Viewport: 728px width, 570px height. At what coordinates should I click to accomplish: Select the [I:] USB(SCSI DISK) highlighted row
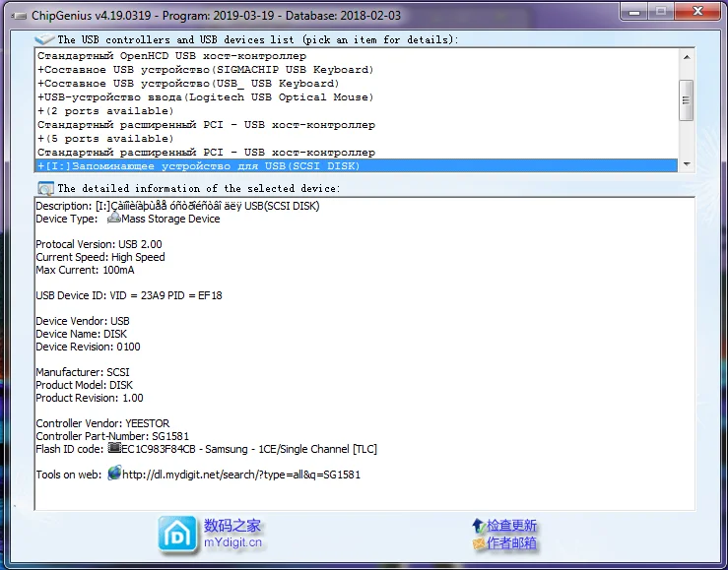[356, 166]
